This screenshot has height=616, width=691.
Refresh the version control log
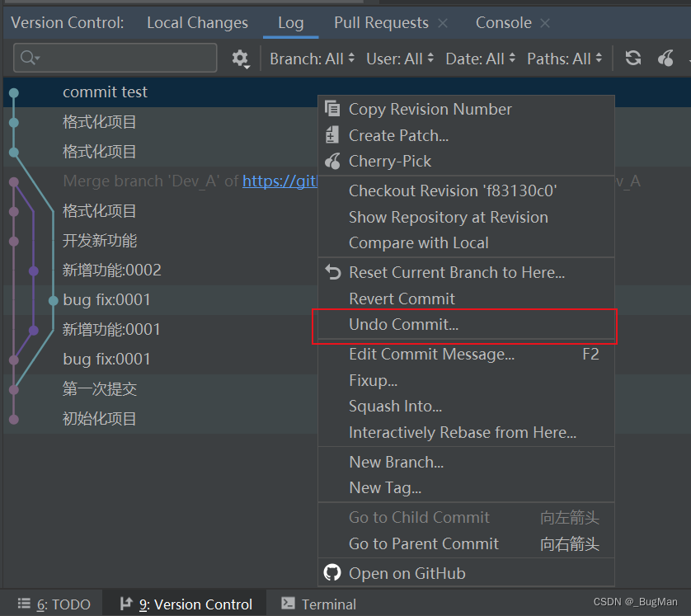(633, 58)
